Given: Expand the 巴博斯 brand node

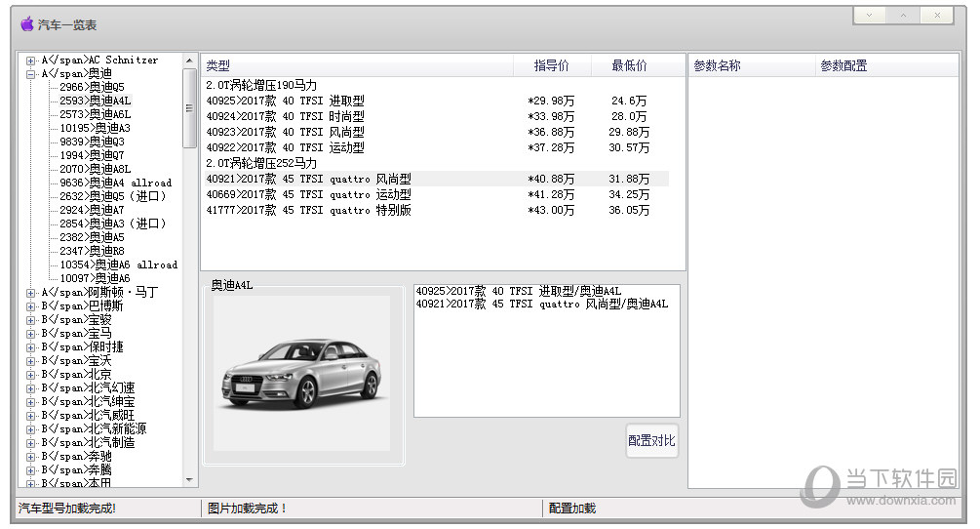Looking at the screenshot, I should pyautogui.click(x=30, y=307).
